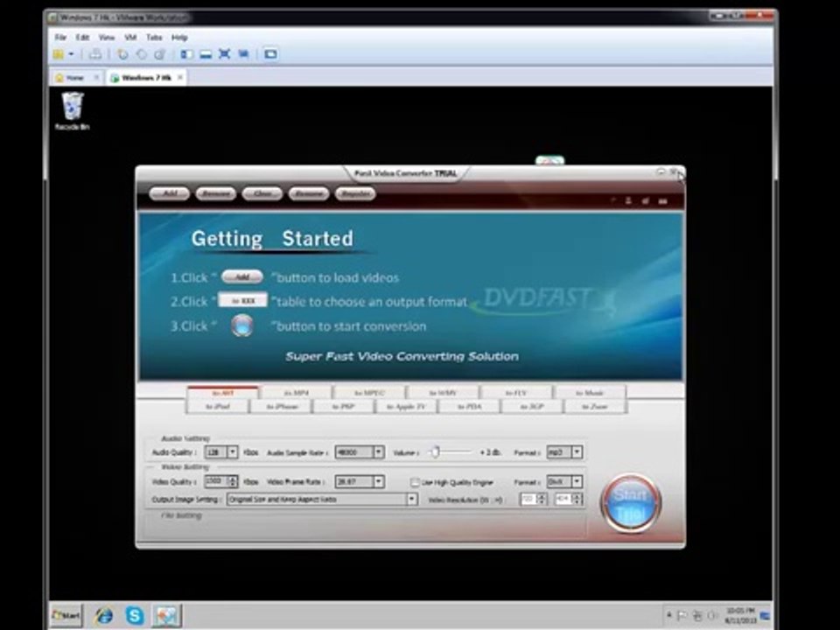Open the power options arrow in VMware toolbar

(71, 54)
